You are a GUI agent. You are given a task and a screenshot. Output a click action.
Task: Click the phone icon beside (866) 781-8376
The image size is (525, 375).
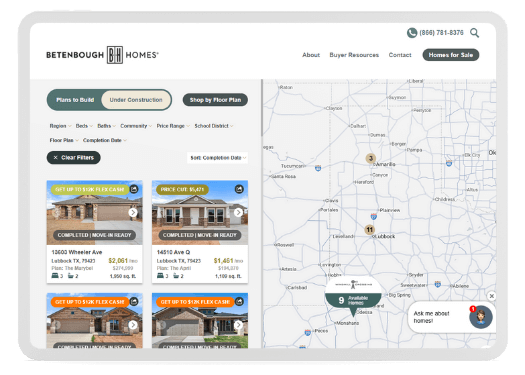[x=411, y=33]
